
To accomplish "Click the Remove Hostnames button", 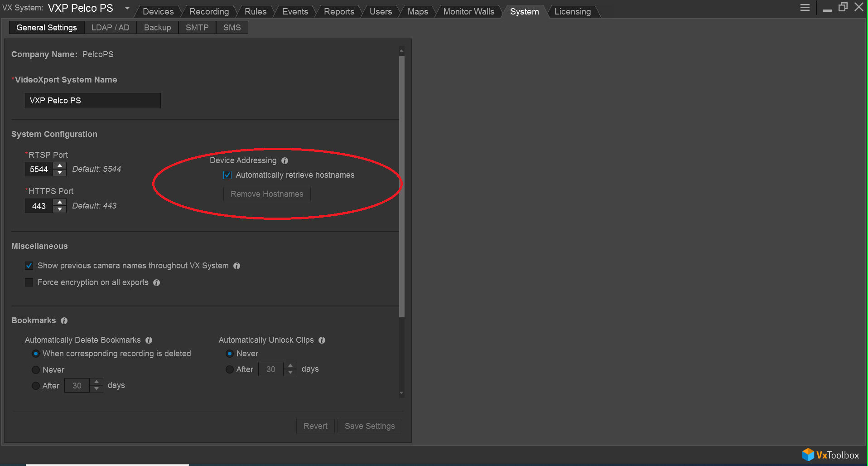I will pyautogui.click(x=266, y=194).
